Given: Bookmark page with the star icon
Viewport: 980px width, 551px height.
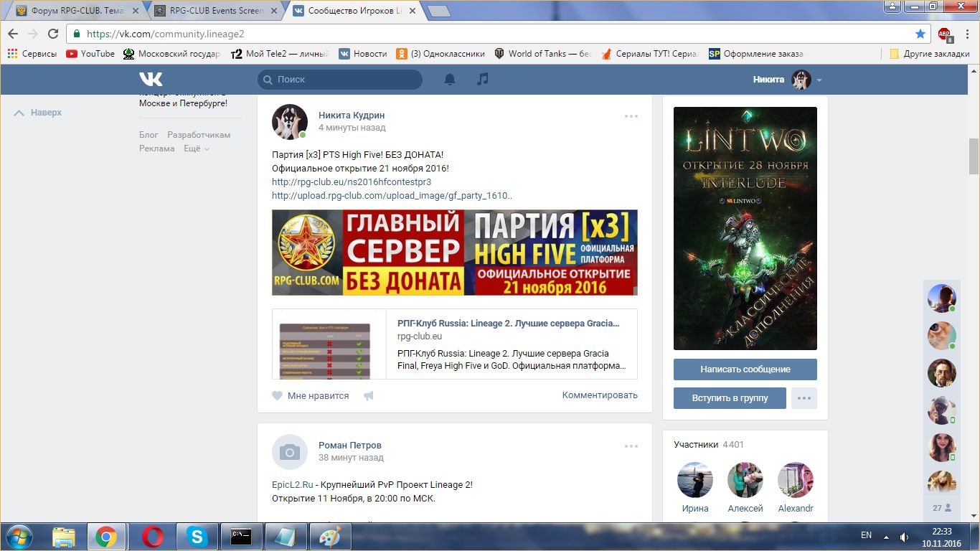Looking at the screenshot, I should pos(920,34).
